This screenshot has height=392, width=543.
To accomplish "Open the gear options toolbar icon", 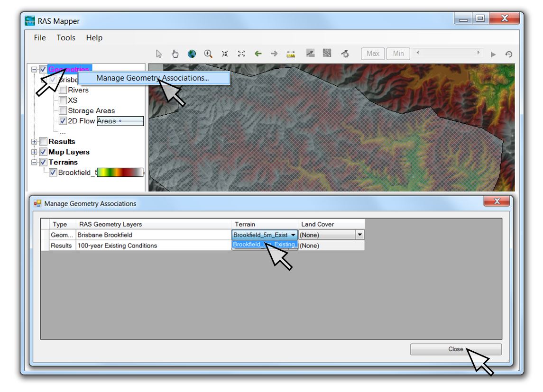I will coord(345,54).
